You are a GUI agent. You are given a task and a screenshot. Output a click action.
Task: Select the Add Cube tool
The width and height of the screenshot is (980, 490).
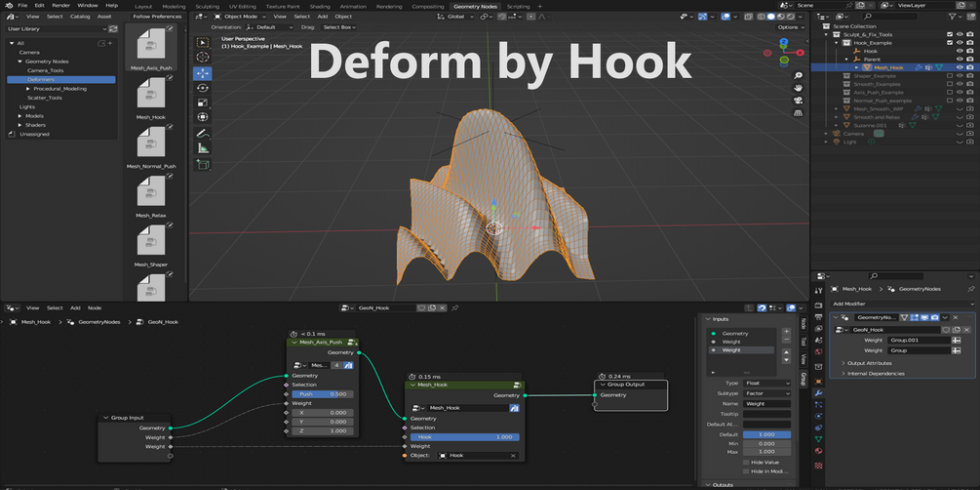[203, 164]
